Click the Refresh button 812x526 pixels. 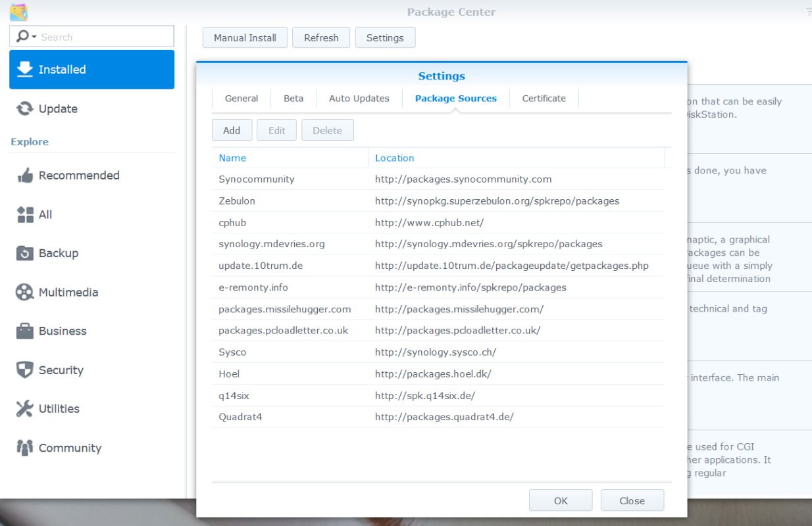(321, 37)
